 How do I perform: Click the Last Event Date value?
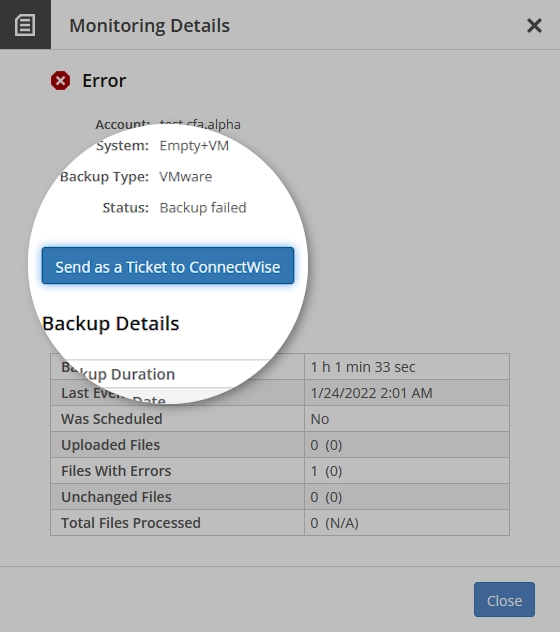pos(371,393)
